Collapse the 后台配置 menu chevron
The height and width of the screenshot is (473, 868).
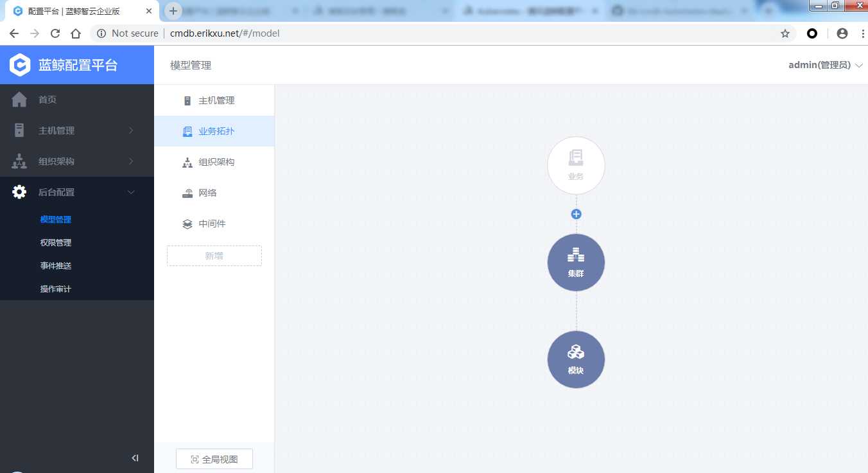[131, 192]
